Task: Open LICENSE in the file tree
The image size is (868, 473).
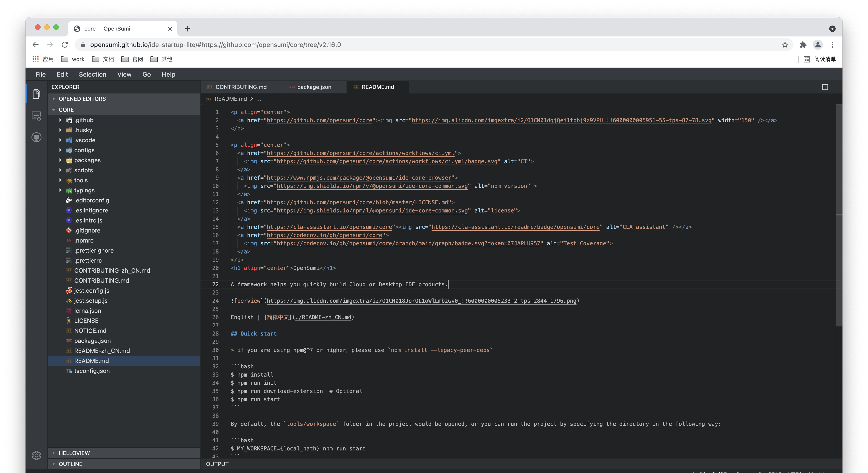Action: [124, 321]
